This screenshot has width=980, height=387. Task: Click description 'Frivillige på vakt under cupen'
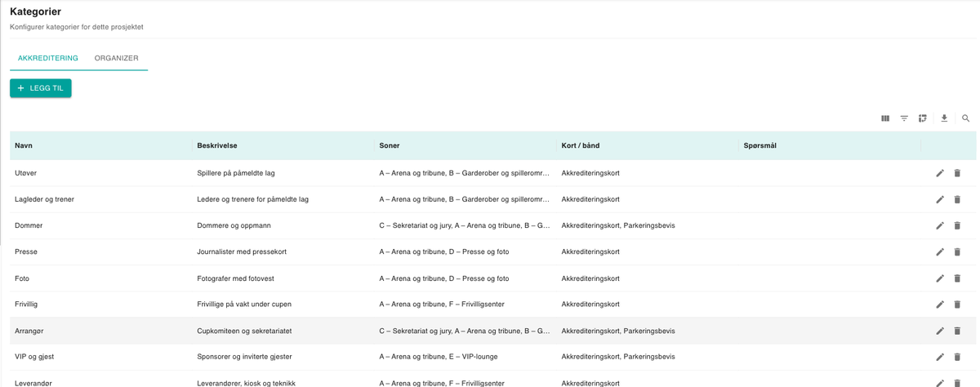click(x=244, y=305)
